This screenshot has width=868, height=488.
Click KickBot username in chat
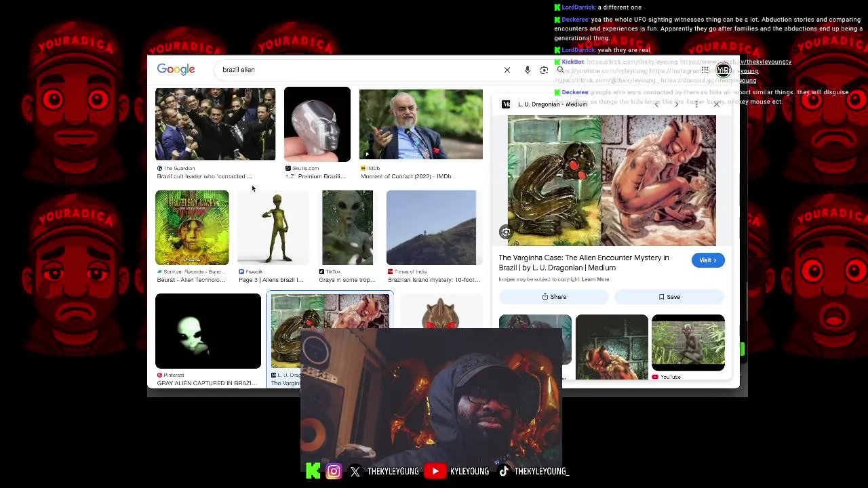coord(572,62)
